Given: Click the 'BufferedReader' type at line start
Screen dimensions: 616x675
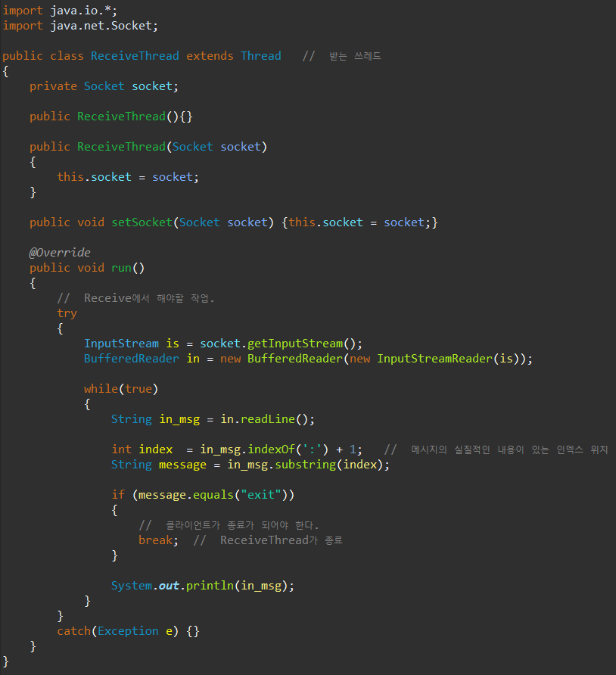Looking at the screenshot, I should (x=131, y=359).
